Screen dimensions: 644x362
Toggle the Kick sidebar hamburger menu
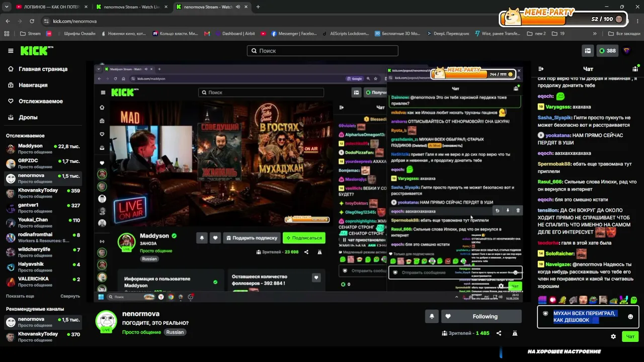[x=11, y=51]
